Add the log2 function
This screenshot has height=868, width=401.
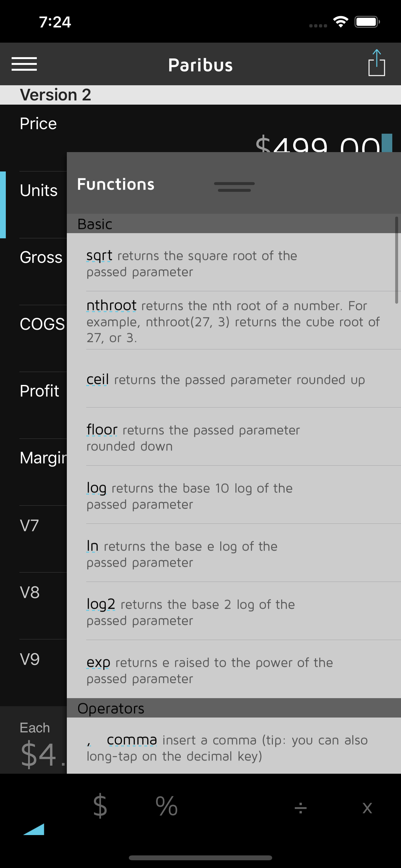[x=101, y=604]
